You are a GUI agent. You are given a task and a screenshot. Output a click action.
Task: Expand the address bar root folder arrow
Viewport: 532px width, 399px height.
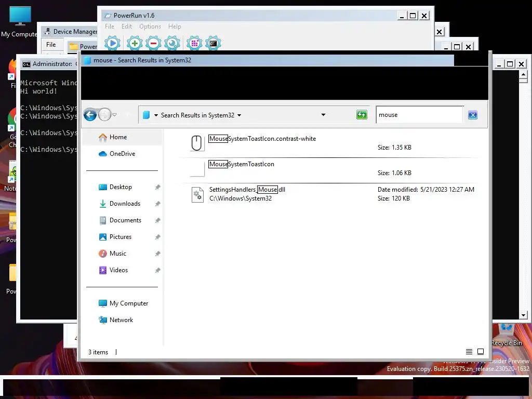coord(156,115)
